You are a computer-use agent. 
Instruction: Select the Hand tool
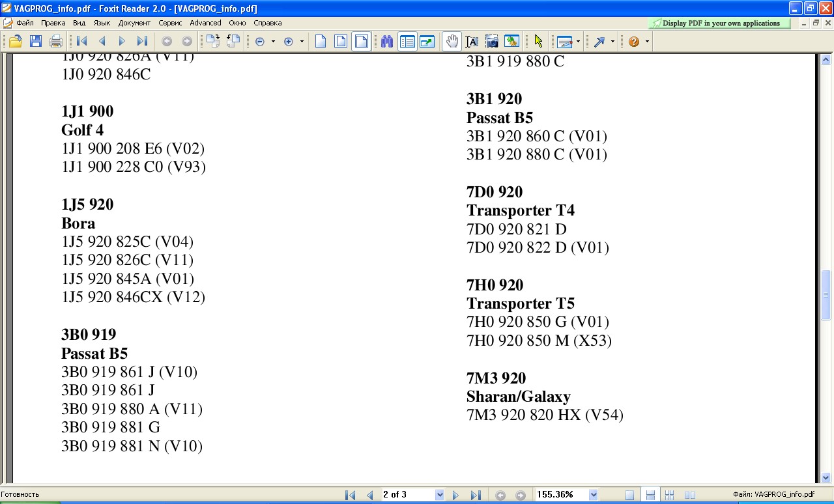[452, 41]
